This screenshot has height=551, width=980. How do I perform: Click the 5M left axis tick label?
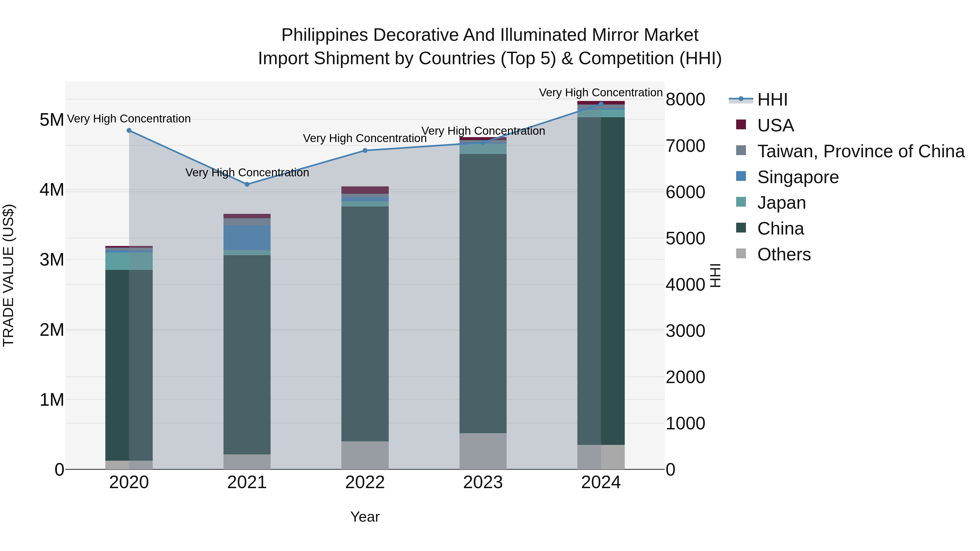click(52, 120)
